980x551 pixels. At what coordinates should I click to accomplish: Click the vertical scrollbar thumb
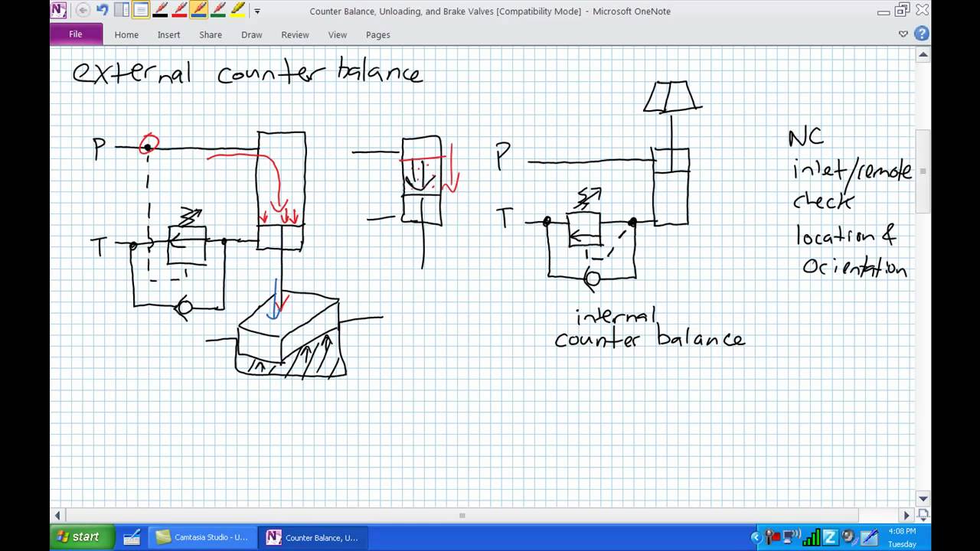pos(923,172)
